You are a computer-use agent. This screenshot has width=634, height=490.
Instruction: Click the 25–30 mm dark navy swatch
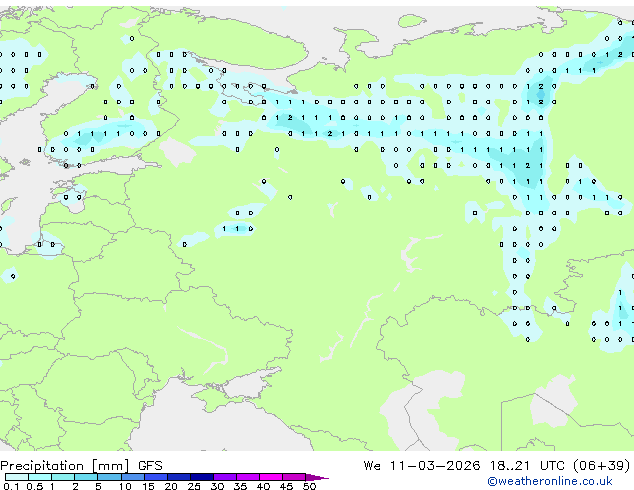[x=202, y=477]
